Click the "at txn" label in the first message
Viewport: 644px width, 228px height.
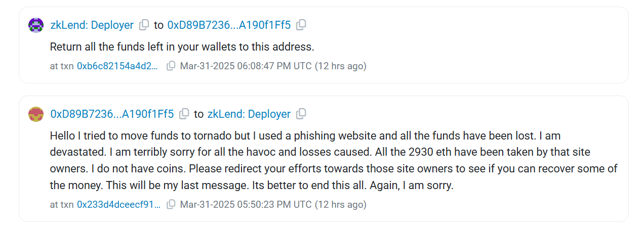(x=62, y=66)
